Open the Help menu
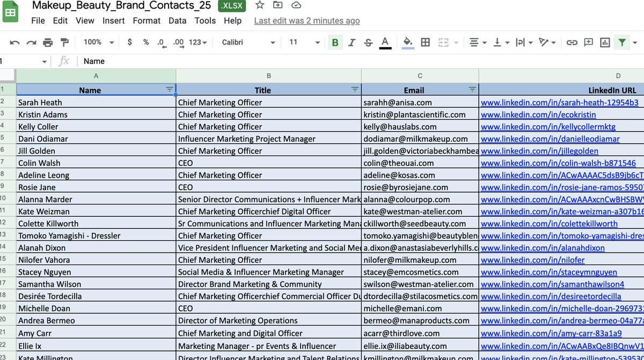The image size is (644, 360). point(233,21)
